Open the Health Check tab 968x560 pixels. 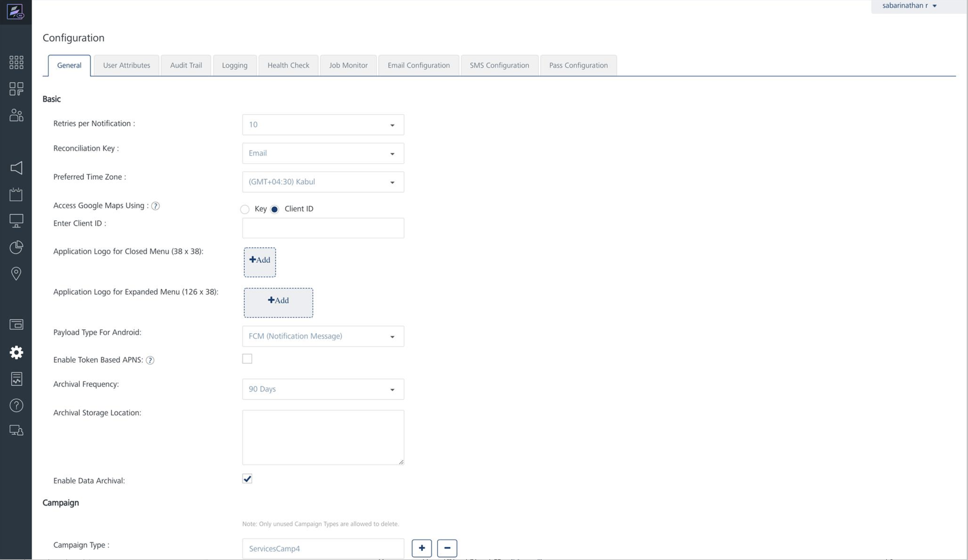(x=288, y=65)
